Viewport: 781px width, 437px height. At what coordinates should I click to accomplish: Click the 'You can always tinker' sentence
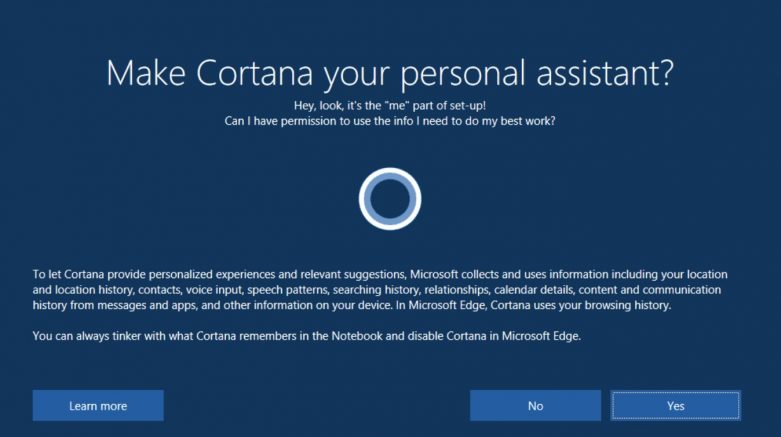[307, 336]
